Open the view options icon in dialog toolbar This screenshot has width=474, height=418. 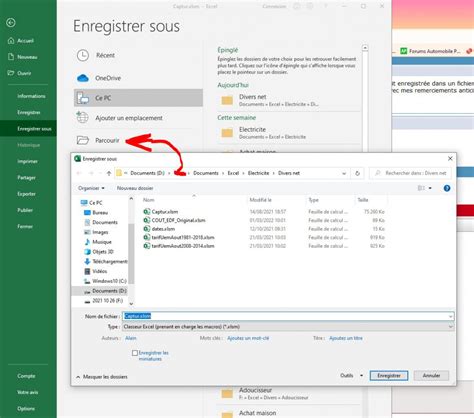(421, 188)
